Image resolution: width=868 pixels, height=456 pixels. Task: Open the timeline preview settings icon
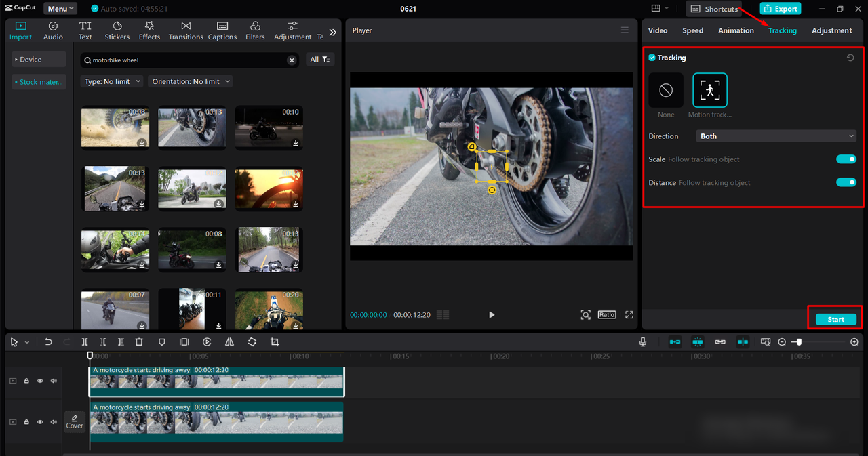[x=766, y=342]
